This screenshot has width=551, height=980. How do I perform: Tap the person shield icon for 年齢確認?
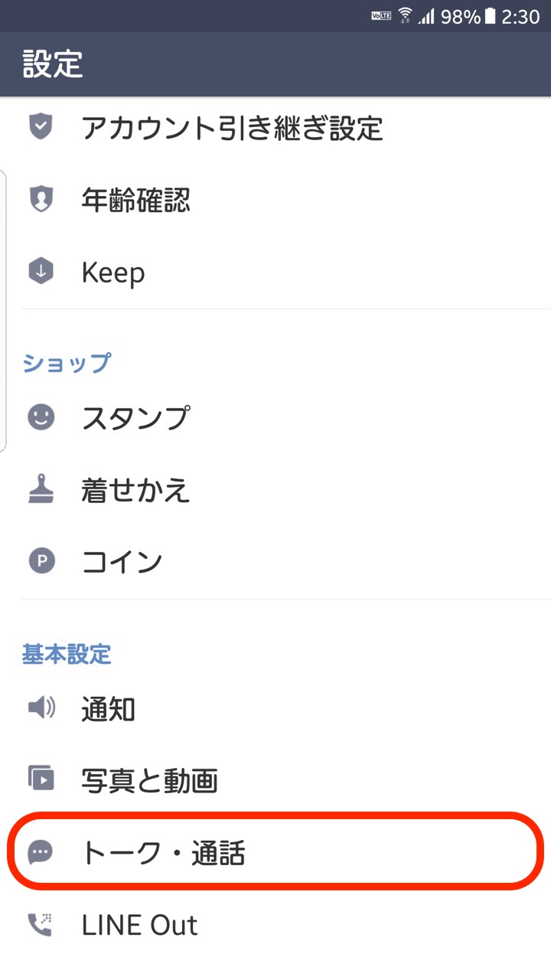tap(41, 200)
